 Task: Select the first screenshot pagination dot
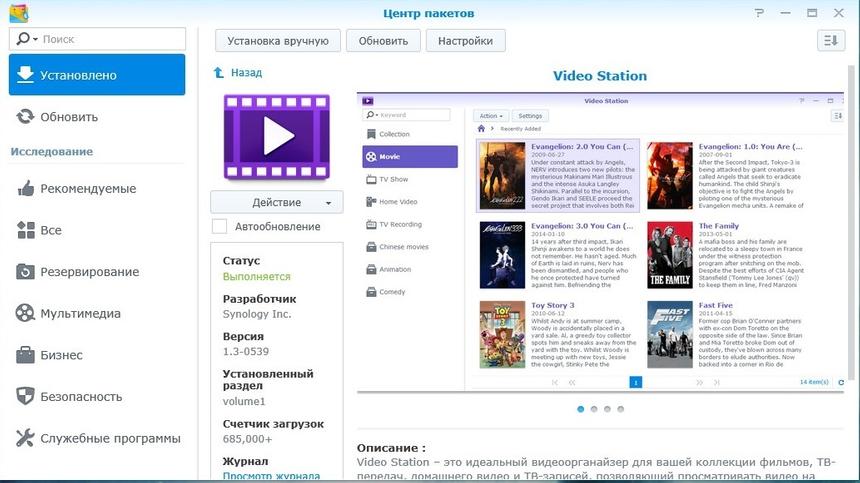tap(580, 409)
